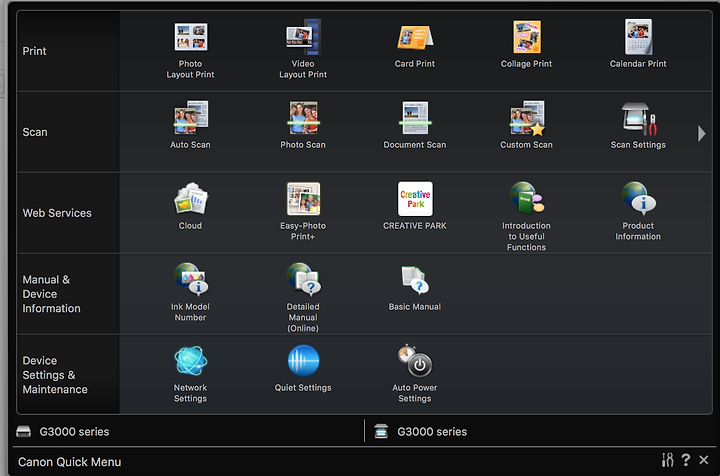The height and width of the screenshot is (476, 720).
Task: Check the Ink Model Number
Action: tap(190, 292)
